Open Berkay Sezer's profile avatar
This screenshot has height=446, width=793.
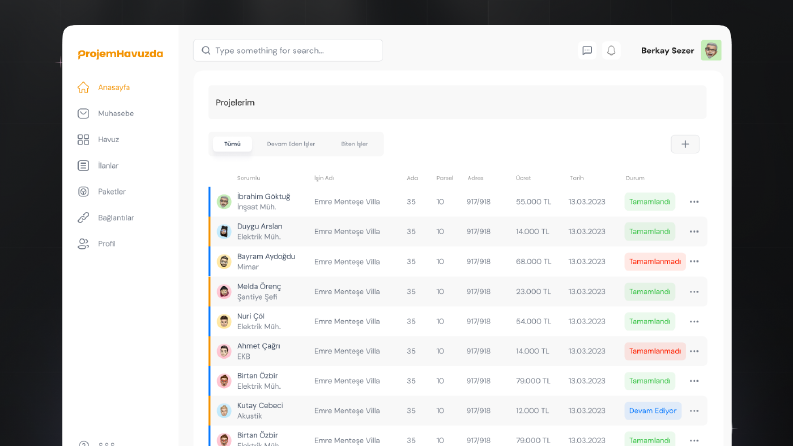711,51
